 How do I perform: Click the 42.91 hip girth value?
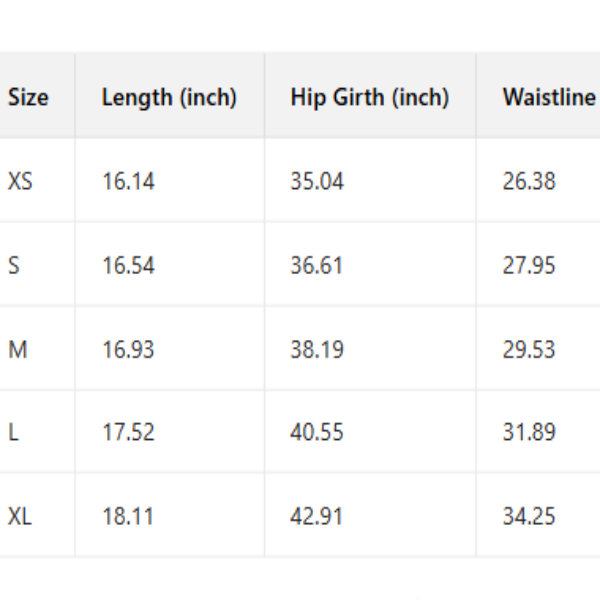click(x=317, y=517)
